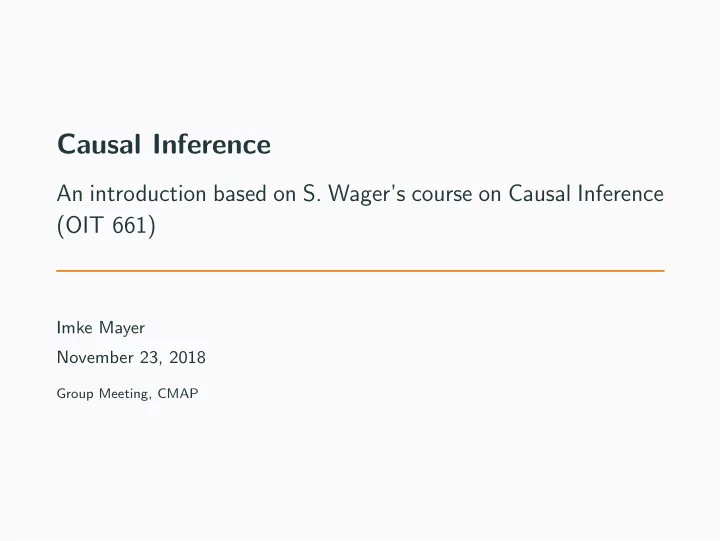Click the subtitle line beginning "An introduction based on"
The width and height of the screenshot is (720, 541).
360,194
